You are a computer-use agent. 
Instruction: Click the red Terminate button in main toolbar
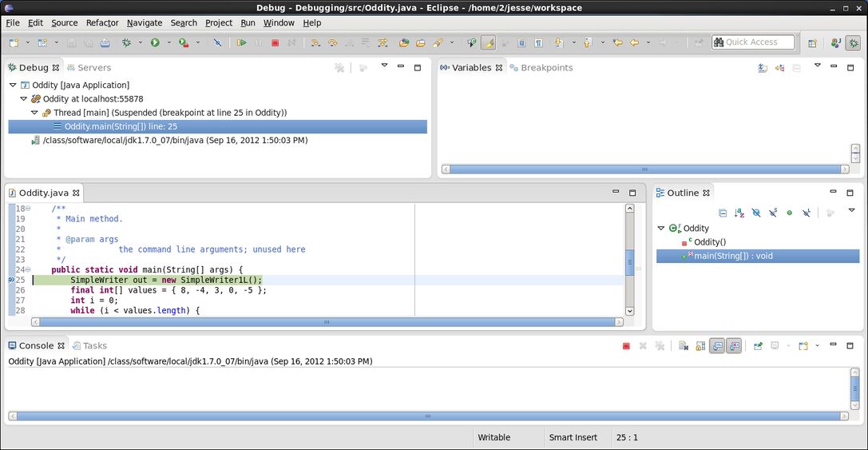click(275, 42)
